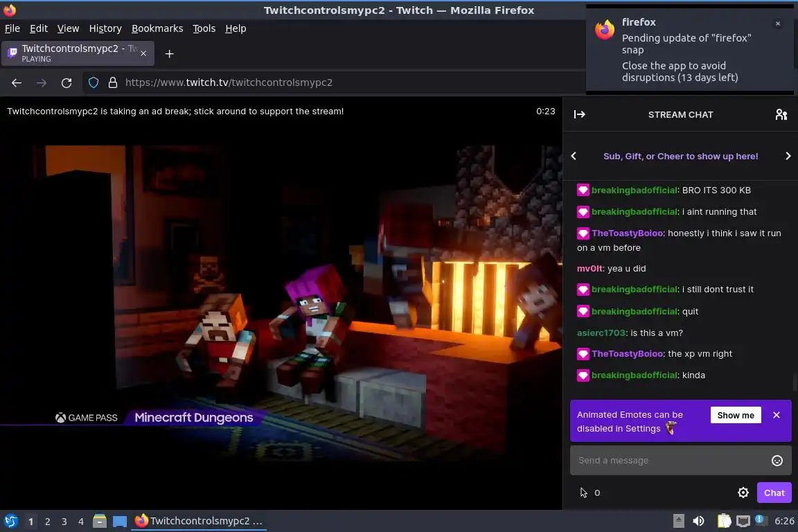Click the update notifier tray icon
The height and width of the screenshot is (532, 798).
(760, 520)
